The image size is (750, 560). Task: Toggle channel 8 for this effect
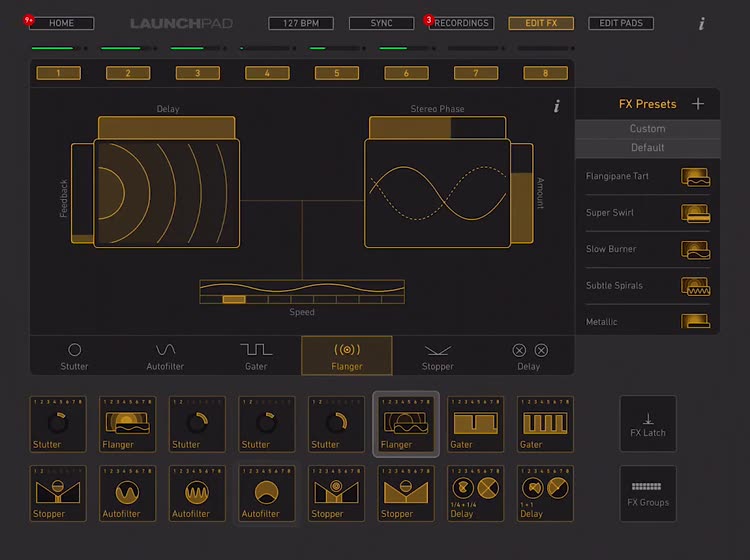click(x=545, y=73)
